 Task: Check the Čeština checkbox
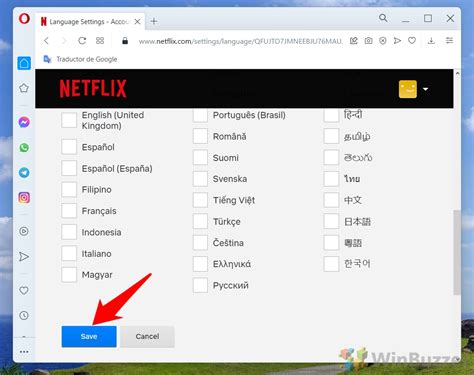pos(200,243)
